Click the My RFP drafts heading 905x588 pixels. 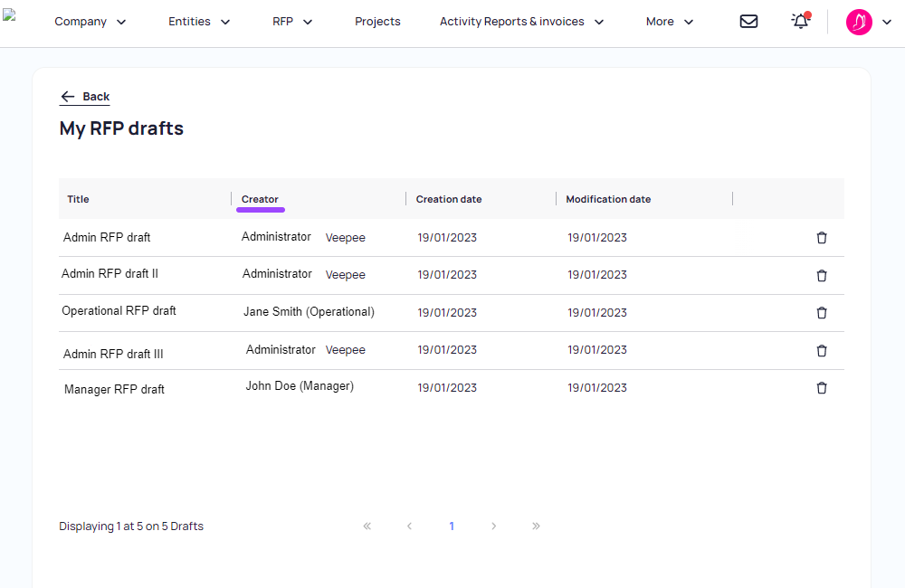[121, 128]
